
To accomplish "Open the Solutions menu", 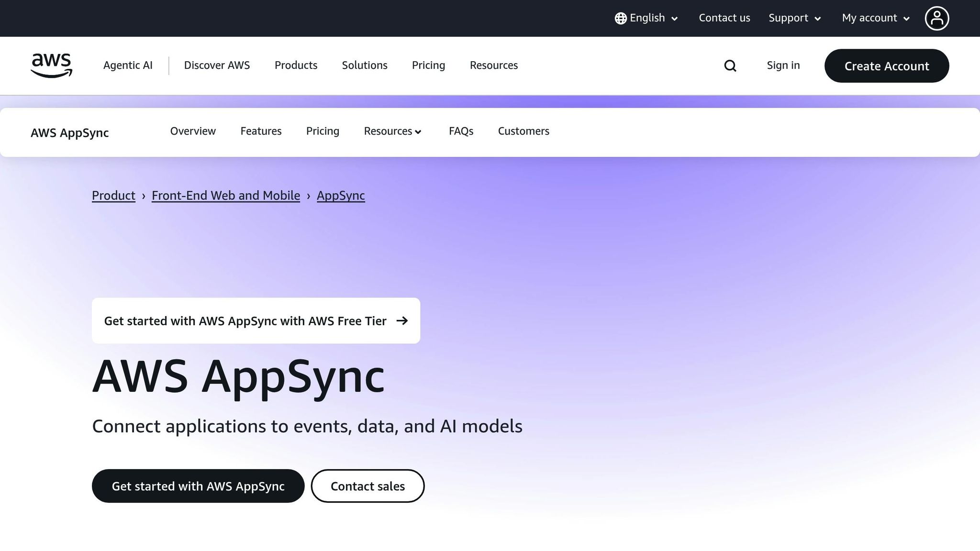I will (x=365, y=66).
